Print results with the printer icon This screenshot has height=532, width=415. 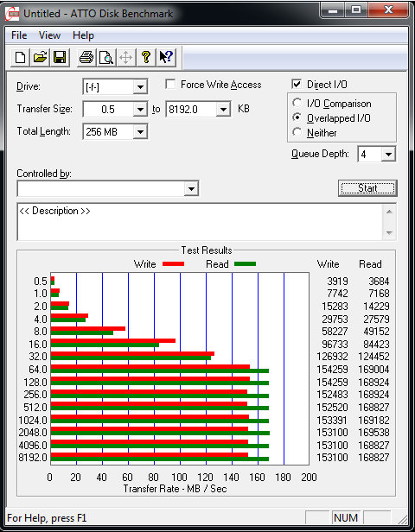[x=86, y=57]
